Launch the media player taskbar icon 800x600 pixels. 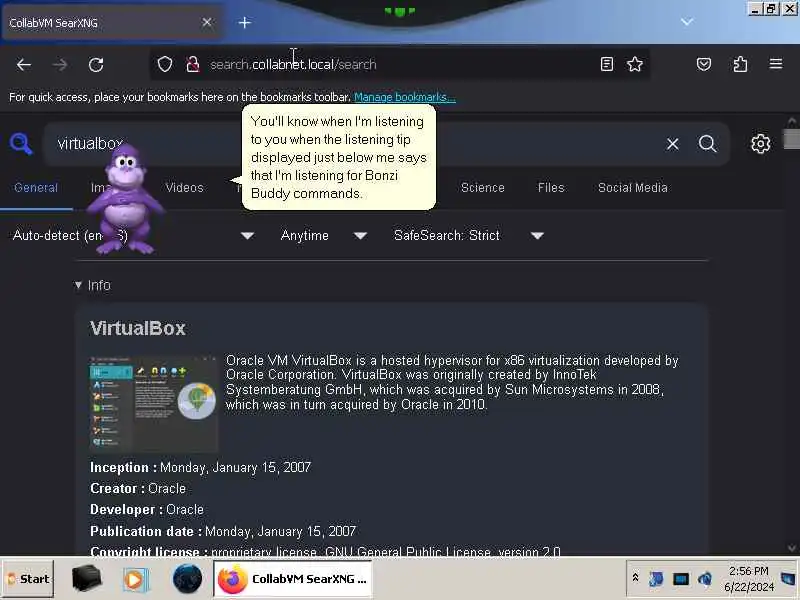pos(135,579)
